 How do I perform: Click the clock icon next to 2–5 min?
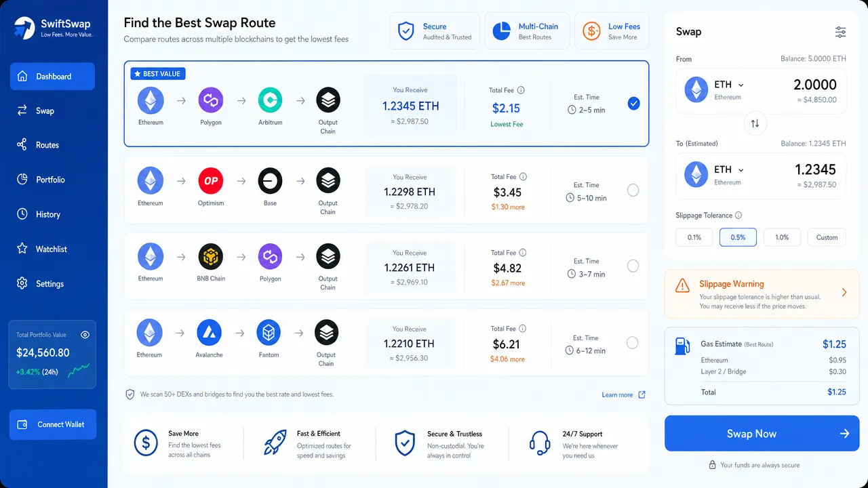(572, 110)
